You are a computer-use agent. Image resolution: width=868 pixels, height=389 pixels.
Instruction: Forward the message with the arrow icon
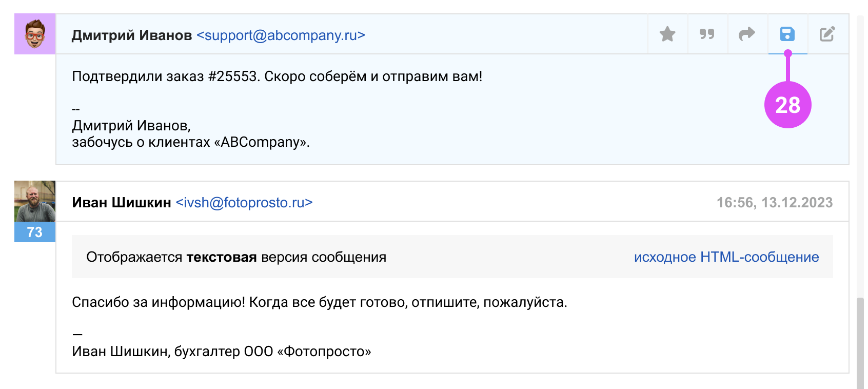(747, 34)
